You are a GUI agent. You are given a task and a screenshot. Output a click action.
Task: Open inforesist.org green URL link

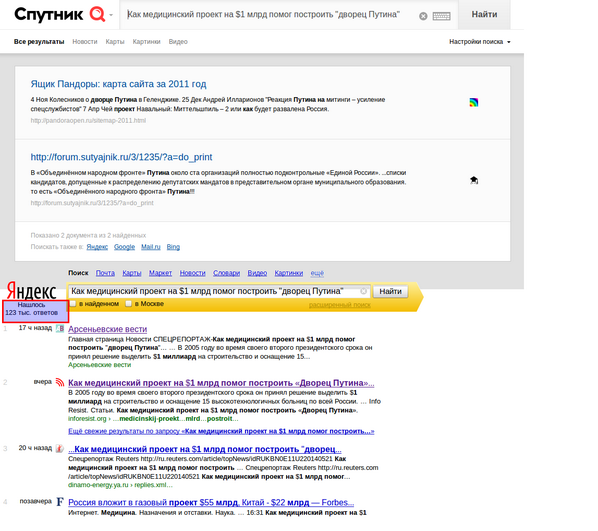point(153,419)
